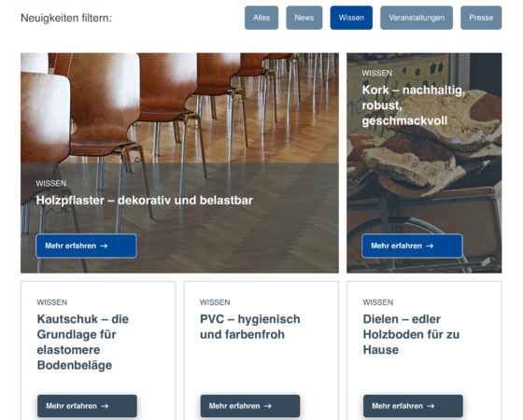Select the active Wissen filter
This screenshot has height=420, width=523.
click(x=351, y=18)
